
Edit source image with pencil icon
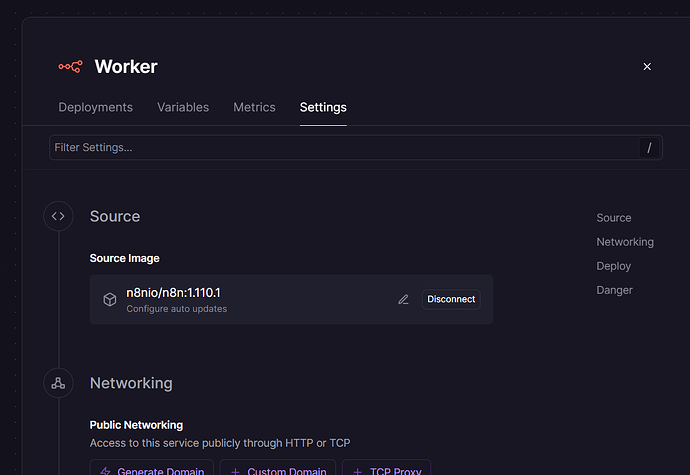click(404, 299)
